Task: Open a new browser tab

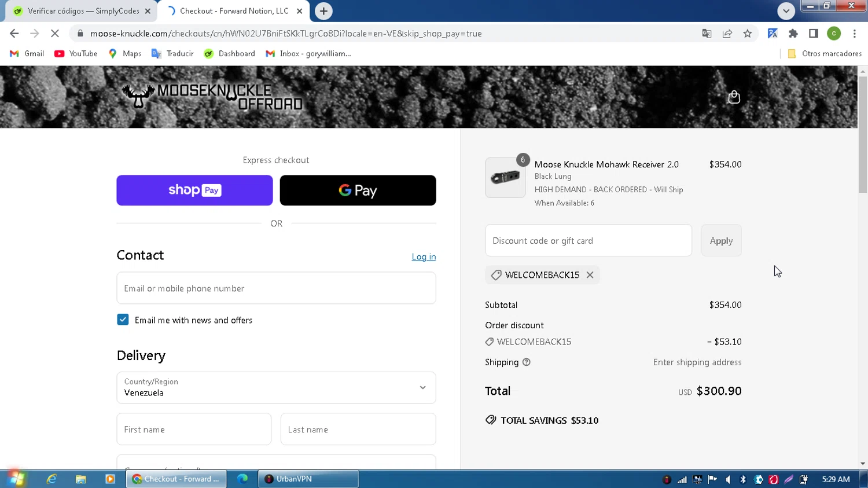Action: click(x=323, y=11)
